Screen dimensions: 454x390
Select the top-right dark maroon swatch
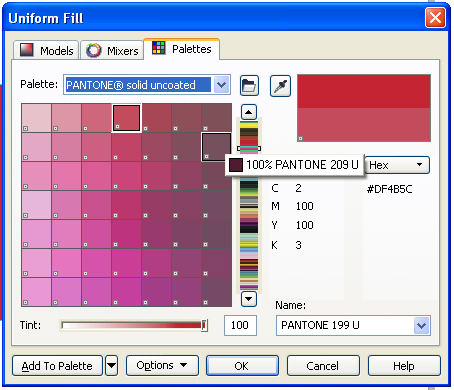217,118
